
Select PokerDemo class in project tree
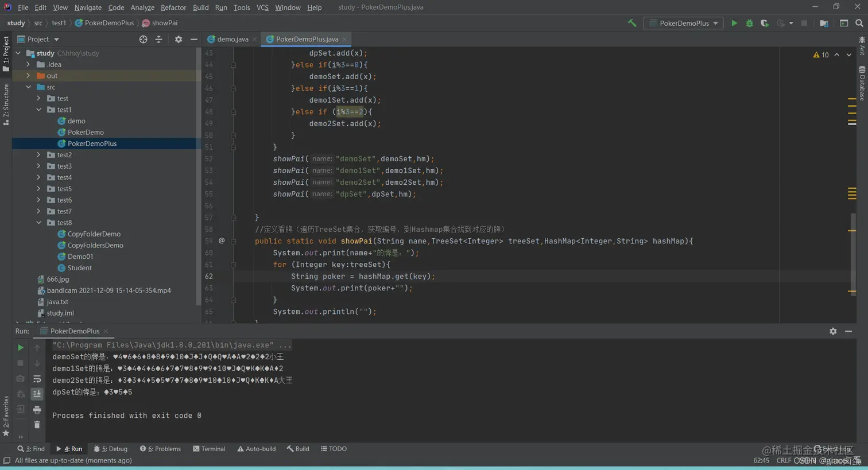click(x=86, y=133)
